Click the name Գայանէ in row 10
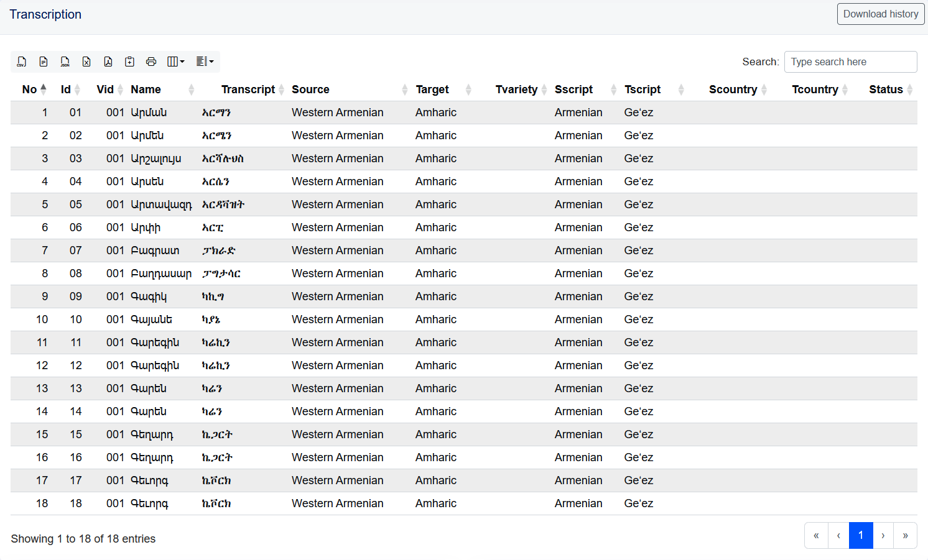The height and width of the screenshot is (560, 928). tap(151, 319)
